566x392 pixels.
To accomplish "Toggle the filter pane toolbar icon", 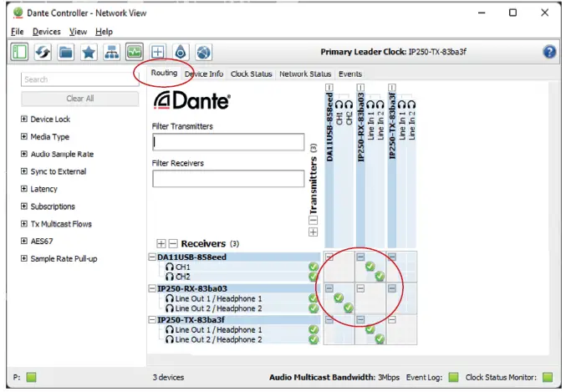I will (19, 53).
